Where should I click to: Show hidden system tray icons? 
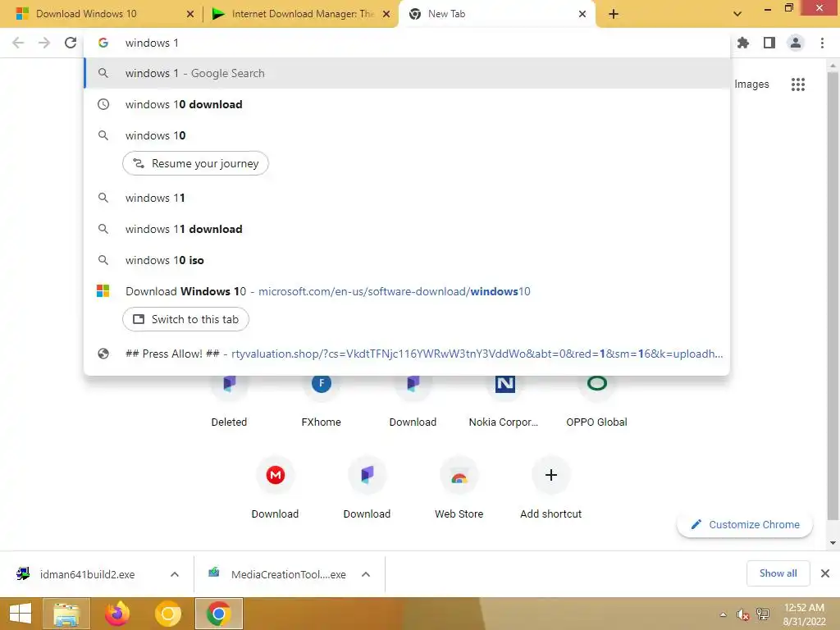[724, 614]
